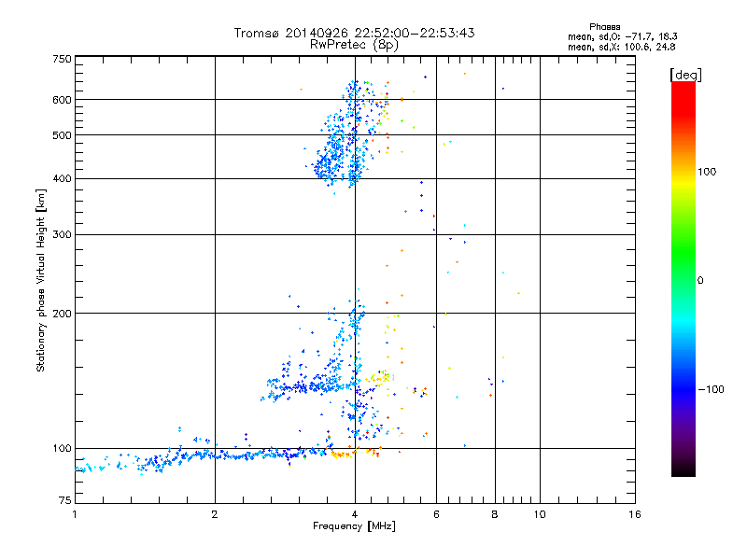747x560 pixels.
Task: Click the colorbar '0' tick label
Action: 700,281
